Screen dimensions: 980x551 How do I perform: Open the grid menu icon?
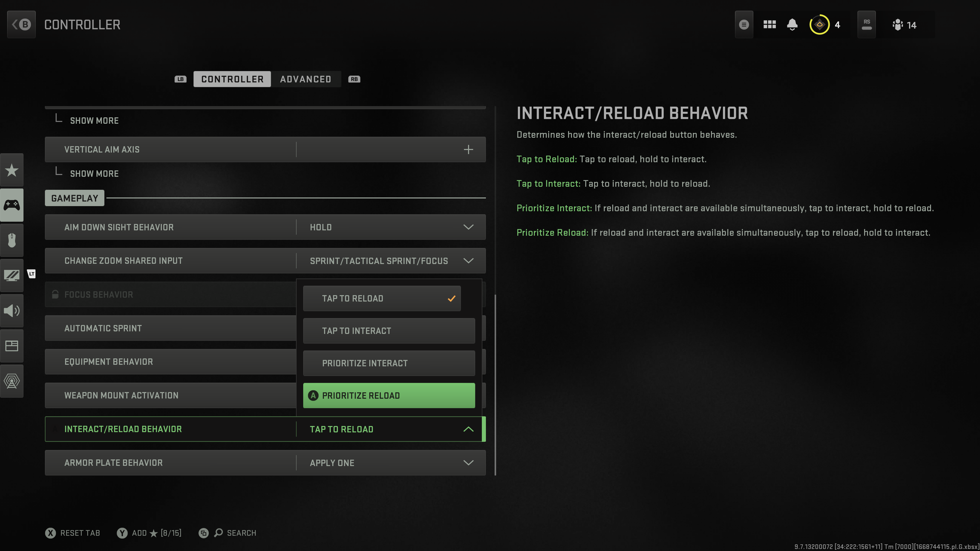coord(769,25)
